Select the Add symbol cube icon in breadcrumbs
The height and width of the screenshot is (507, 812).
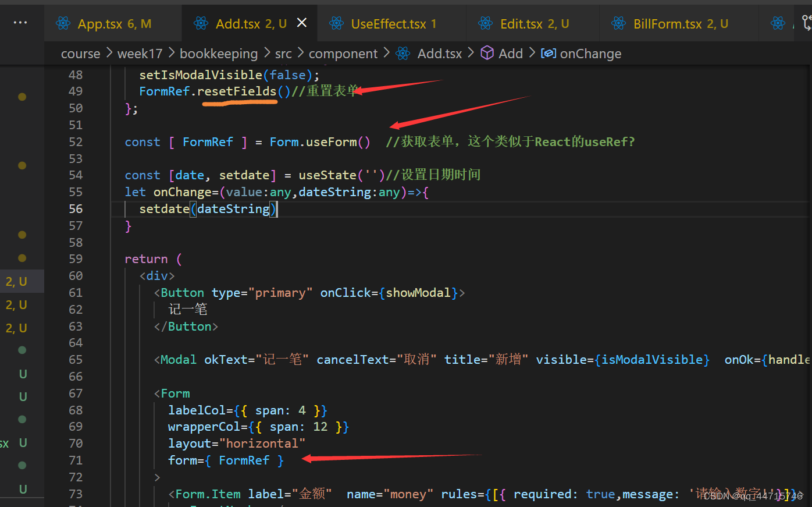click(x=487, y=53)
